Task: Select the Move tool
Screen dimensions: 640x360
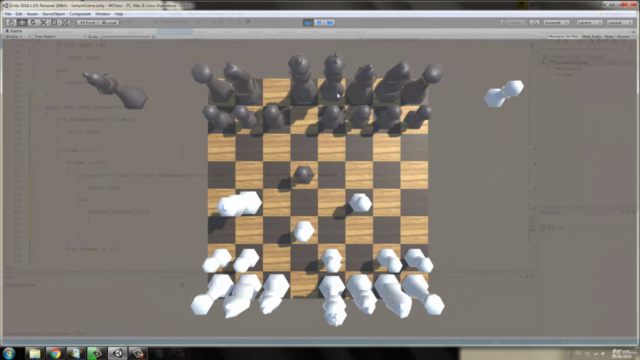Action: pos(22,22)
